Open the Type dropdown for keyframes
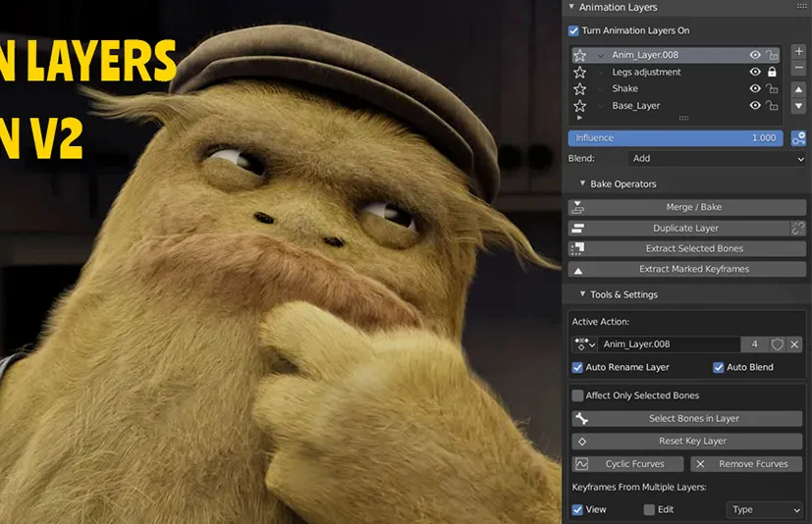The width and height of the screenshot is (812, 524). point(765,510)
